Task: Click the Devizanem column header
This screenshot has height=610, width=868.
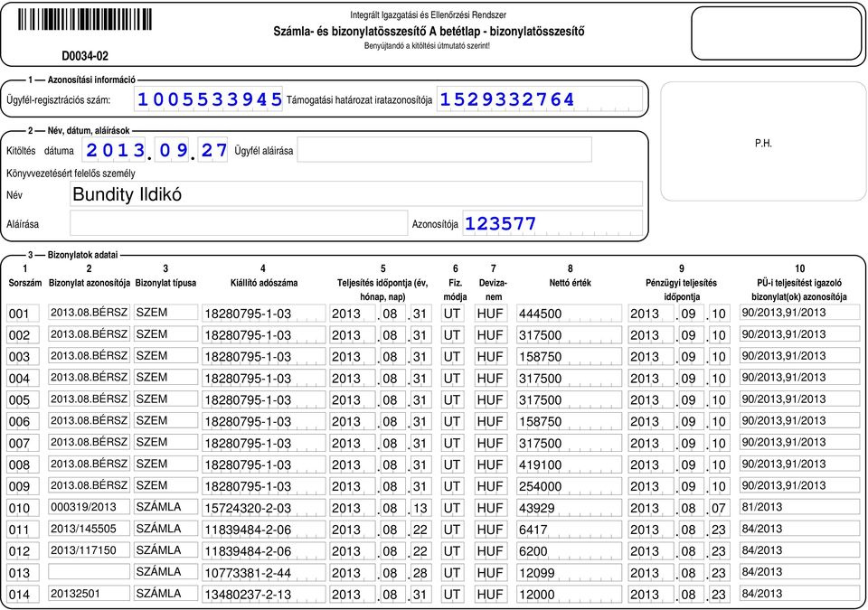Action: click(x=494, y=289)
